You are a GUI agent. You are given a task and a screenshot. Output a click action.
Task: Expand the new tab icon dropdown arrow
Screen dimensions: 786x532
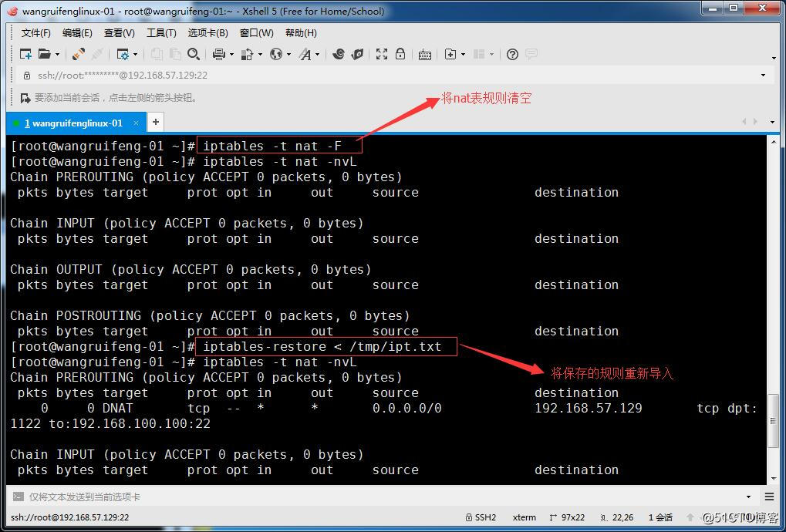(x=463, y=54)
